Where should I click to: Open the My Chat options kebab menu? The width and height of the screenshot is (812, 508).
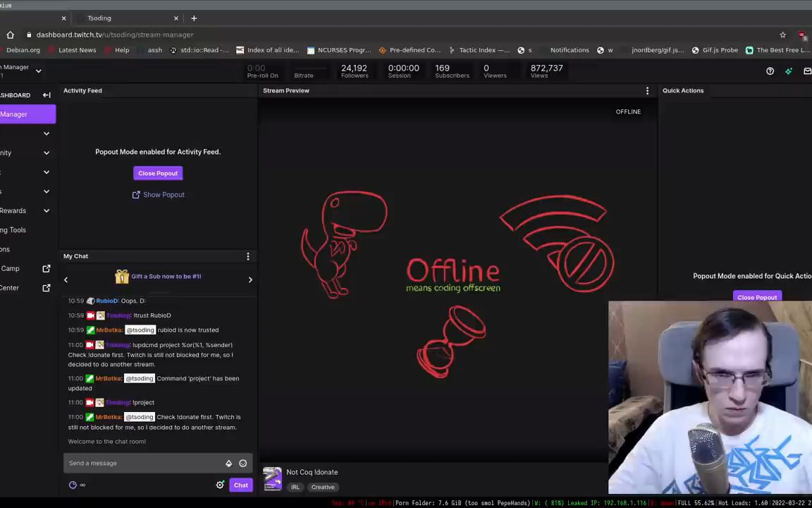point(247,256)
